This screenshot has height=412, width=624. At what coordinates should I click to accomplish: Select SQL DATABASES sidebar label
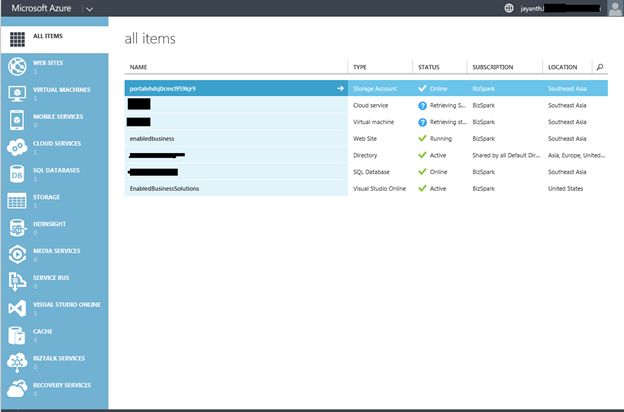(56, 170)
